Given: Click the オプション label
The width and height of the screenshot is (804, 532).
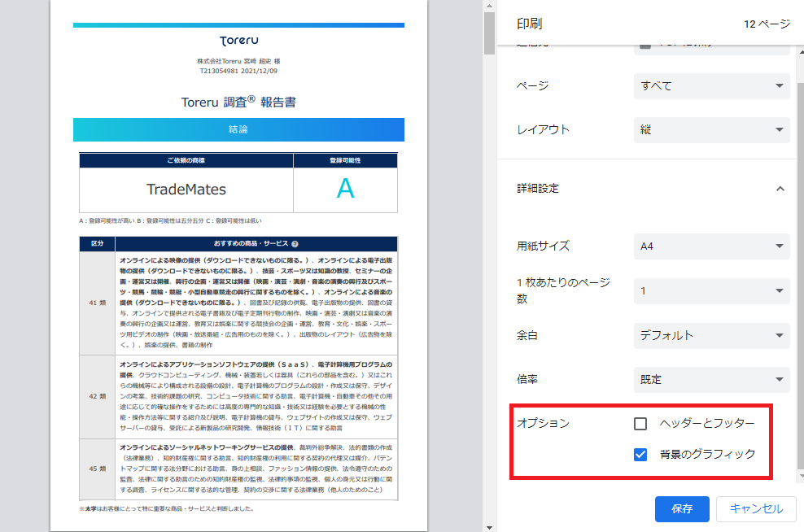Looking at the screenshot, I should coord(543,423).
